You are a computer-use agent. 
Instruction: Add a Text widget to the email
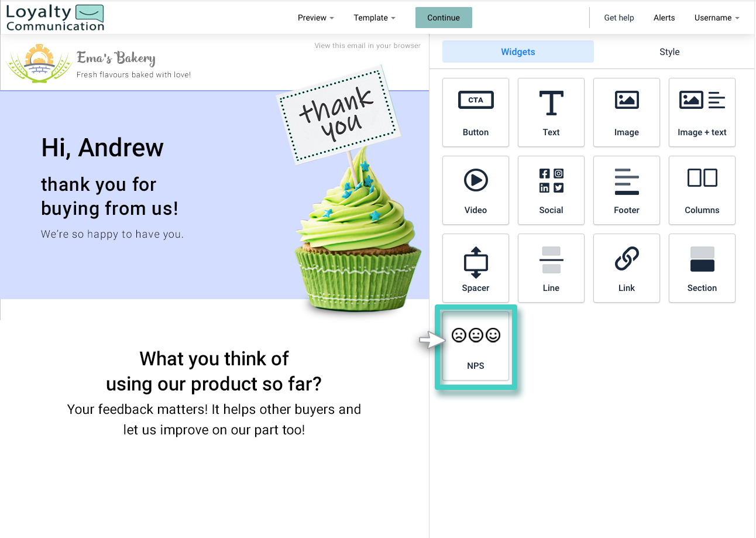coord(551,112)
